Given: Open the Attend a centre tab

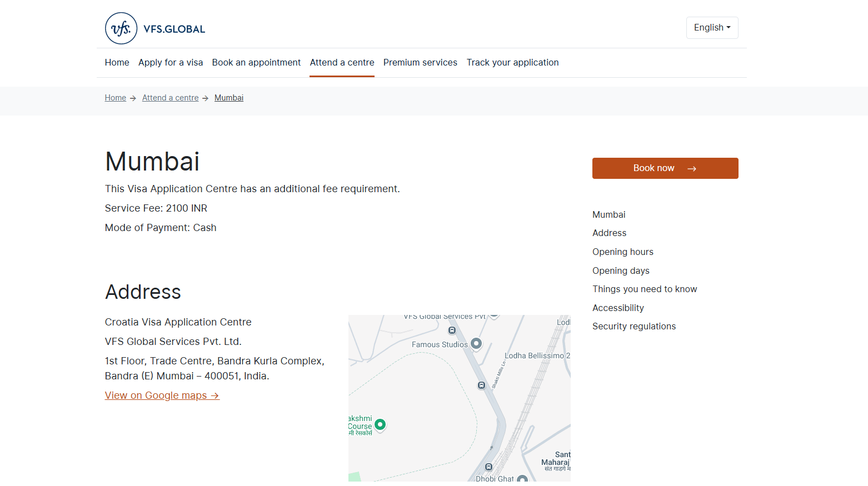Looking at the screenshot, I should click(x=342, y=62).
